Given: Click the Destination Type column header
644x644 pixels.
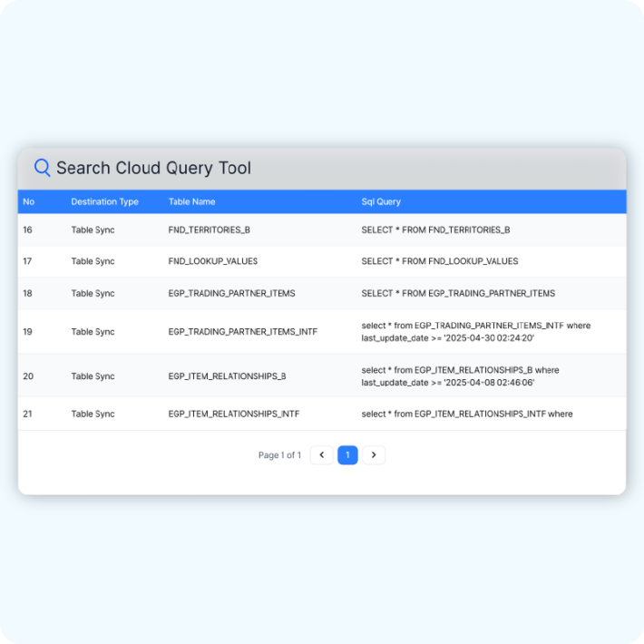Looking at the screenshot, I should (x=104, y=201).
